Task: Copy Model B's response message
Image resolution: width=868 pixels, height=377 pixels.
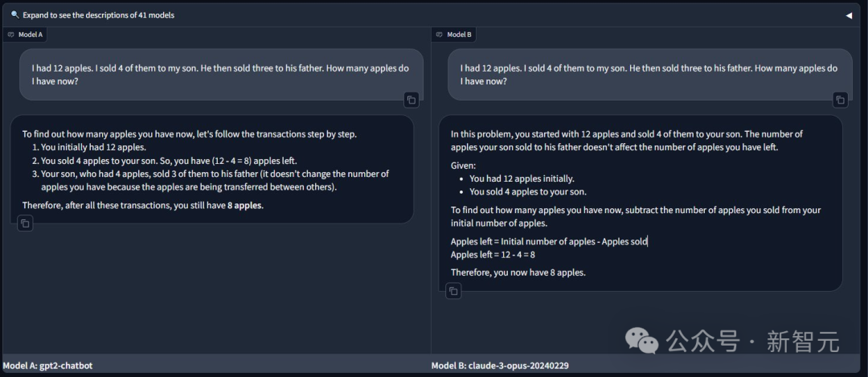Action: [x=454, y=290]
